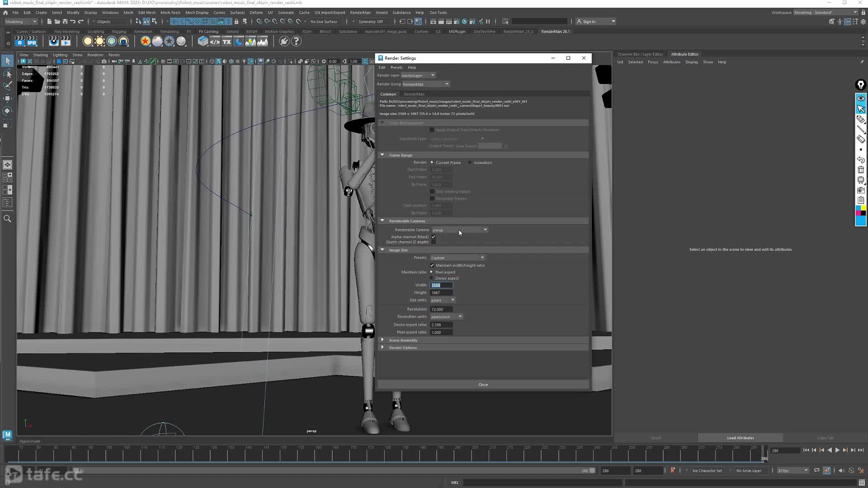
Task: Select the Animation render radio button
Action: [470, 162]
